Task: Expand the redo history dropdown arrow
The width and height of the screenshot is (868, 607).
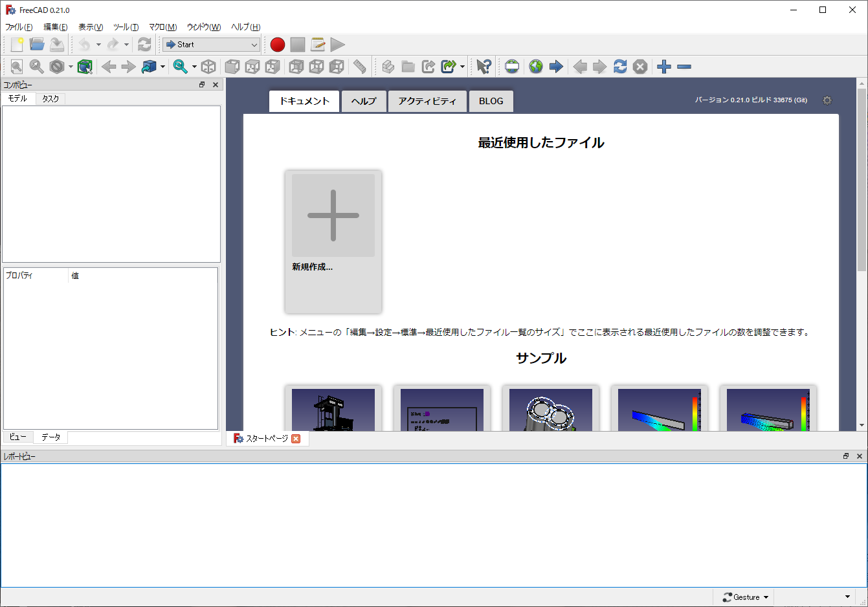Action: [126, 45]
